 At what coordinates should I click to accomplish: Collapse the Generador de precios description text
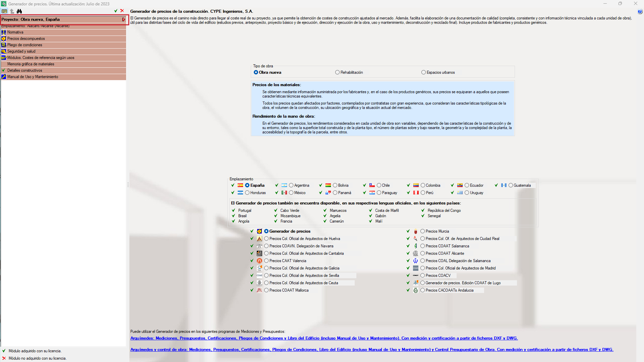pos(132,18)
